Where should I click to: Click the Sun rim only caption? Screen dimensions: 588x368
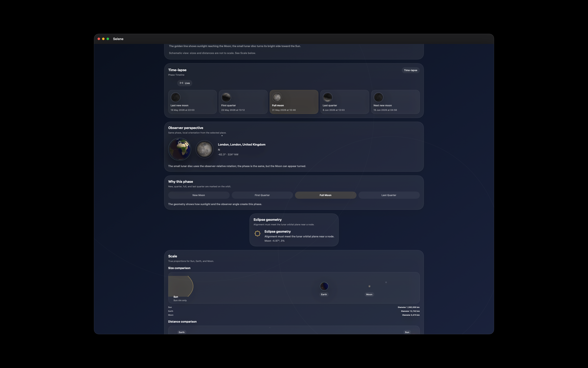click(180, 300)
